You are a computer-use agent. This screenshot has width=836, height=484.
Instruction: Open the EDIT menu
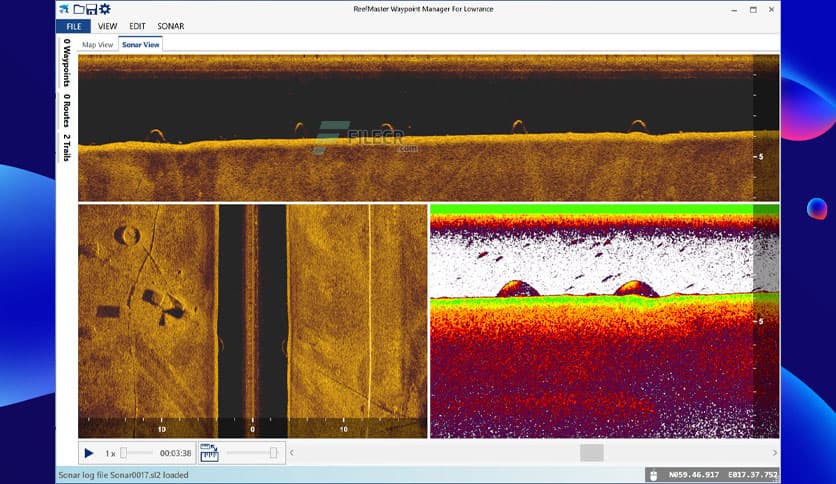coord(137,26)
